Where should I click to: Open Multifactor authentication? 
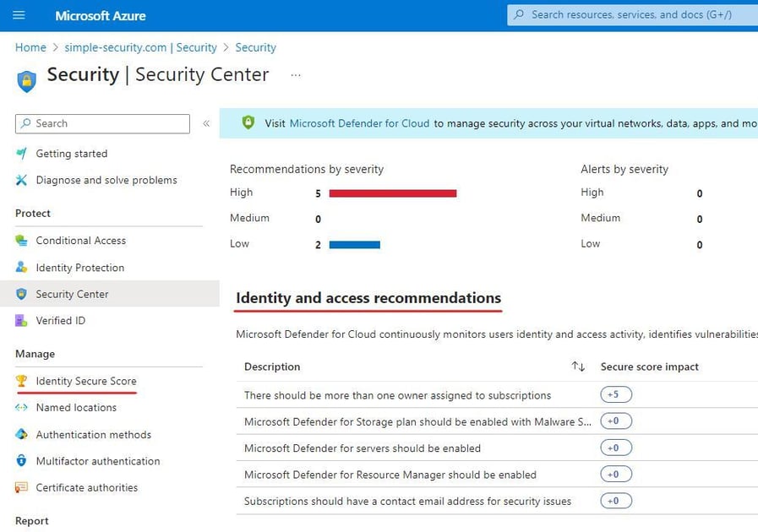click(98, 461)
